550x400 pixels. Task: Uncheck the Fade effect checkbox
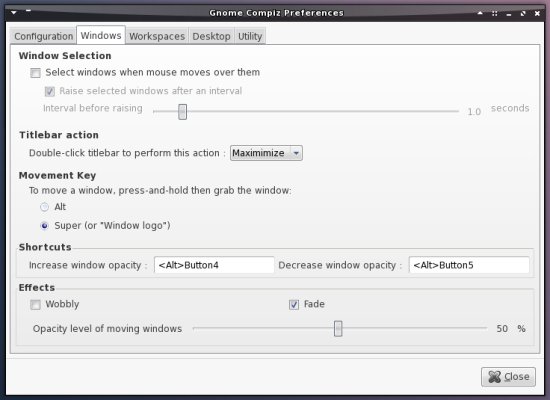click(x=294, y=304)
